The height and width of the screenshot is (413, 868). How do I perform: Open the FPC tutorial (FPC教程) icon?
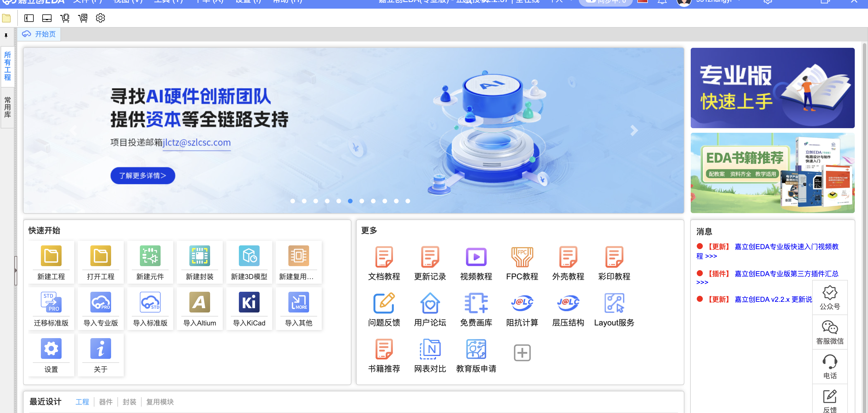click(x=522, y=257)
